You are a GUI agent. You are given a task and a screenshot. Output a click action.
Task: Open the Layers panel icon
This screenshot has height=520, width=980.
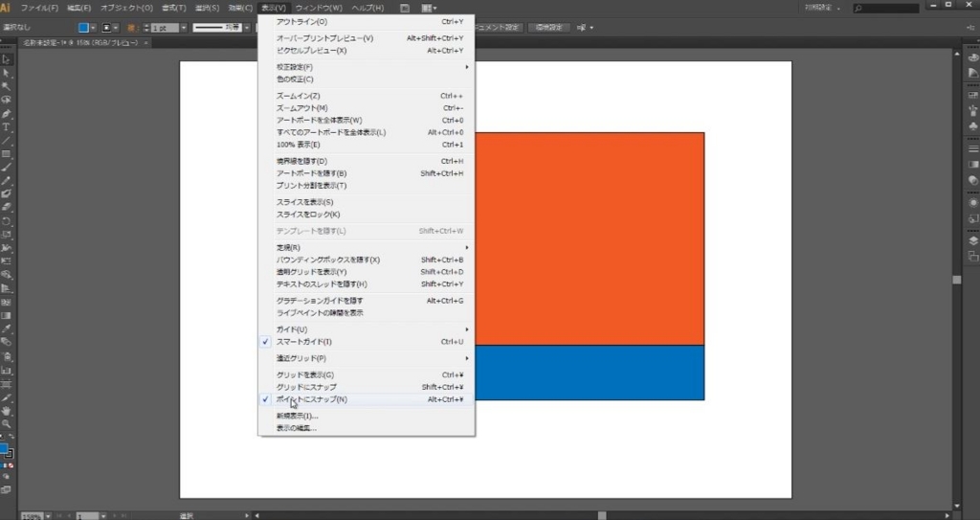973,241
